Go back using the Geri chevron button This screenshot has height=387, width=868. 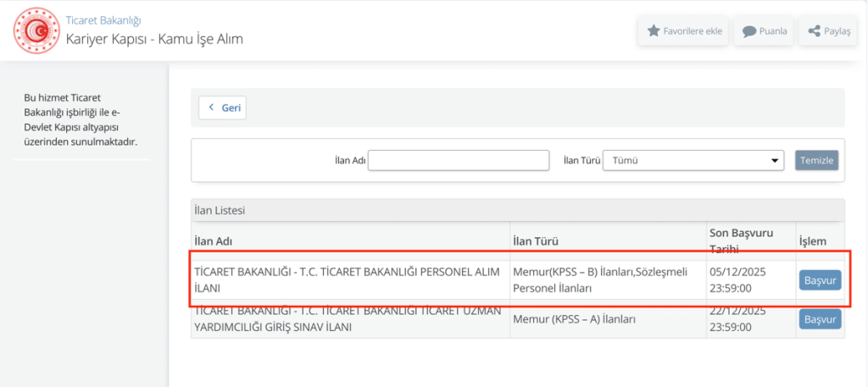pos(222,108)
